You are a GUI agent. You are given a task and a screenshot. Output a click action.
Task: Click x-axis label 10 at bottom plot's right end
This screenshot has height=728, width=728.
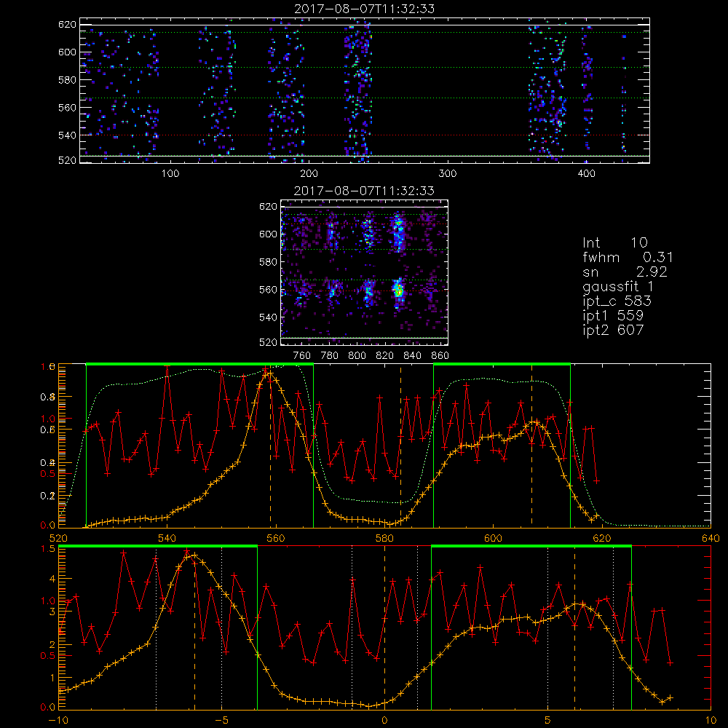(x=711, y=721)
